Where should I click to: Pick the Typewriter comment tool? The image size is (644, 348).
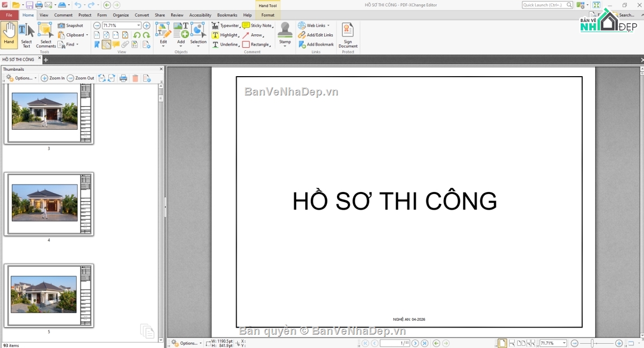225,25
